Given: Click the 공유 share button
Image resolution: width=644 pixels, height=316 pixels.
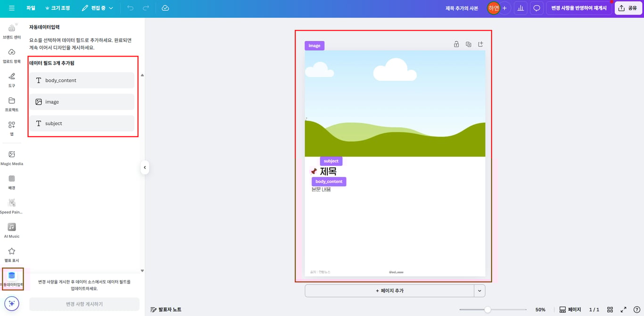Looking at the screenshot, I should click(628, 8).
